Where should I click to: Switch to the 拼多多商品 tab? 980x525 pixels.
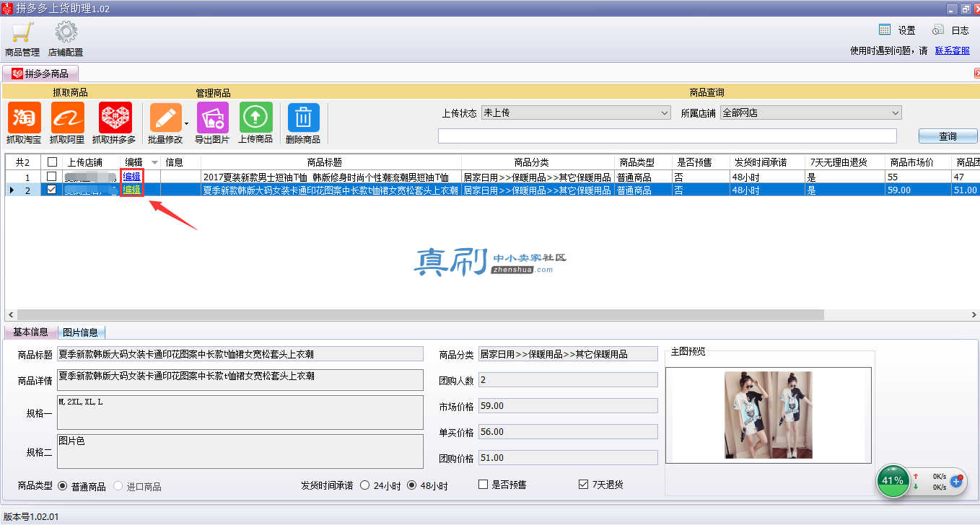40,74
